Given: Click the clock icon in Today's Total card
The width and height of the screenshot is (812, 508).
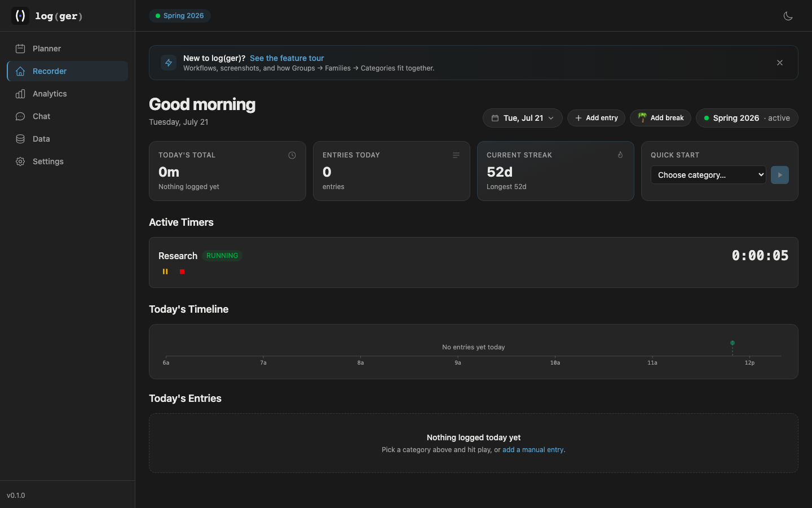Looking at the screenshot, I should coord(292,155).
